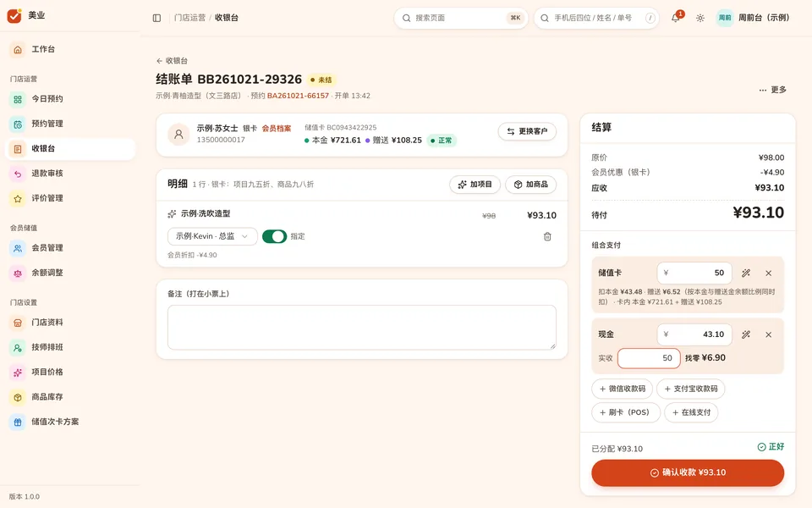
Task: Click the 加项目 button
Action: click(x=475, y=185)
